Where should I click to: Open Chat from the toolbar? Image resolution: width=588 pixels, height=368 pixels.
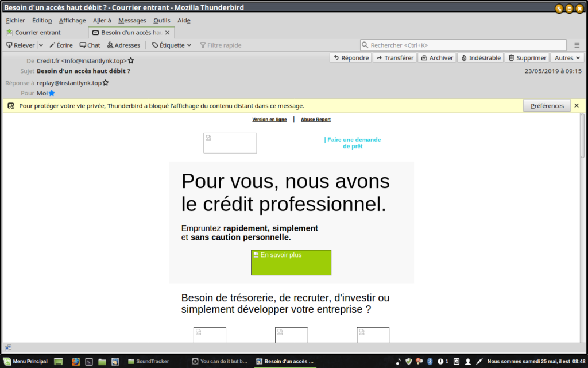point(90,45)
